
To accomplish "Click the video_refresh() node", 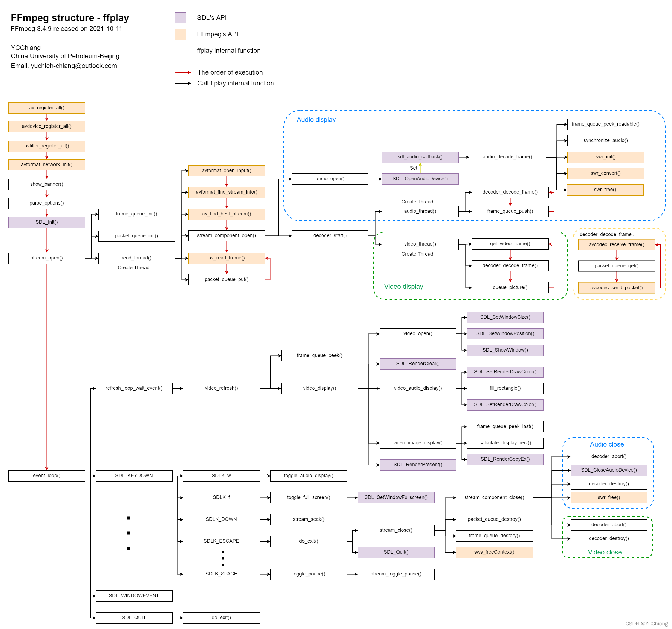I will (221, 388).
